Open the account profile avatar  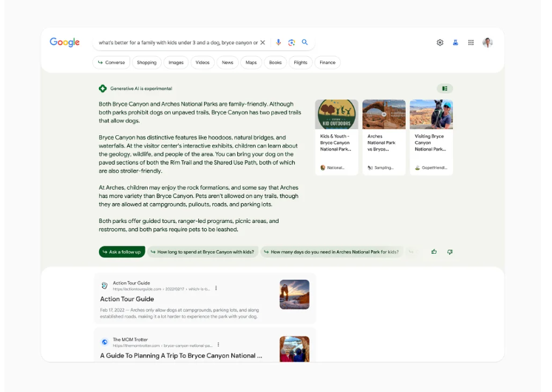(x=488, y=43)
